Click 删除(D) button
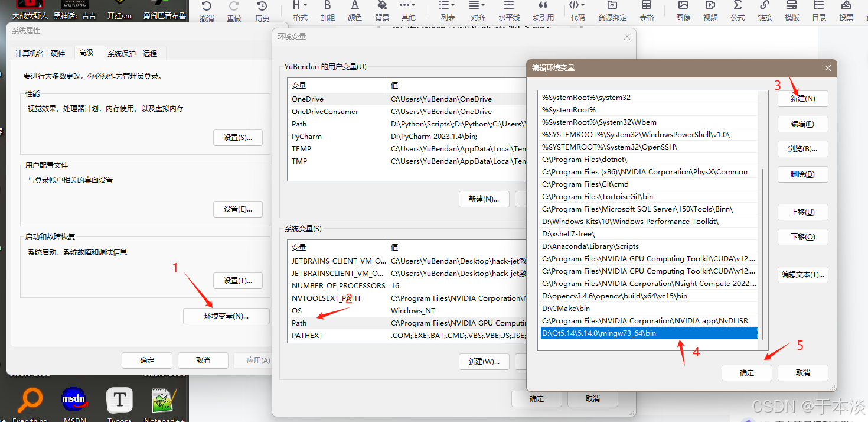This screenshot has height=422, width=868. coord(803,174)
